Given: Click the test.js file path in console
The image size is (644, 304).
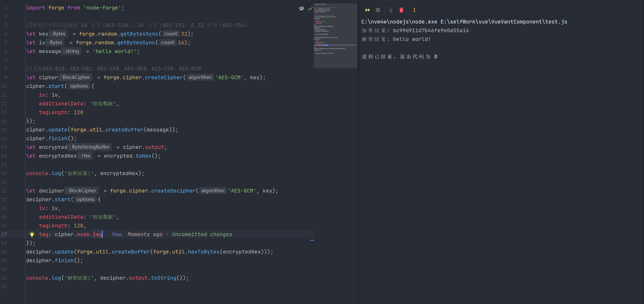Looking at the screenshot, I should [x=504, y=22].
